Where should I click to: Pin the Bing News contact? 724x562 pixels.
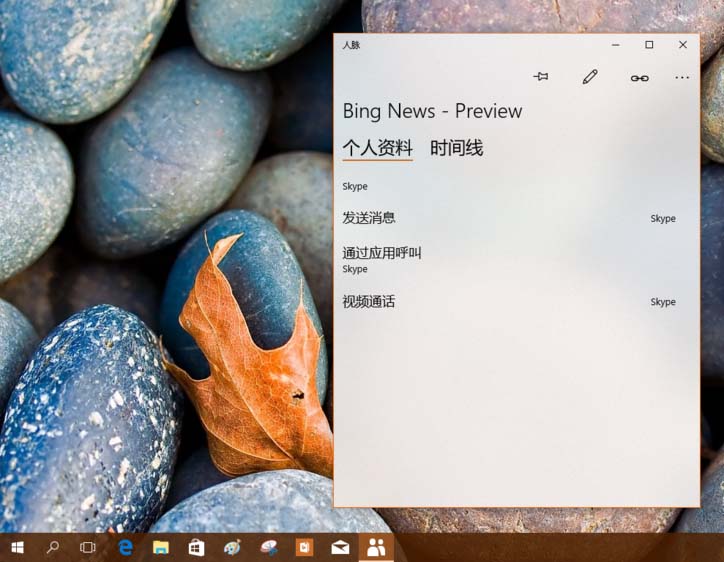click(x=541, y=77)
